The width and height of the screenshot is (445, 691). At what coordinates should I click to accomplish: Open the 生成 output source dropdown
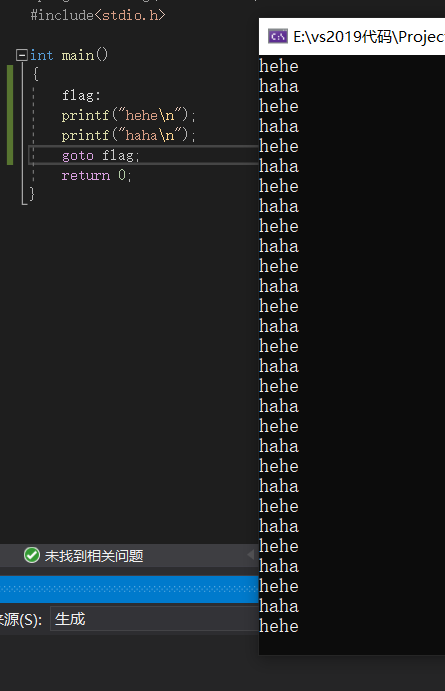coord(154,619)
